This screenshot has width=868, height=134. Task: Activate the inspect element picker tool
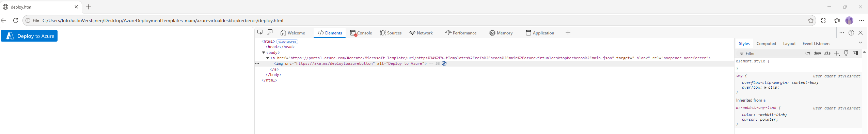pos(260,32)
